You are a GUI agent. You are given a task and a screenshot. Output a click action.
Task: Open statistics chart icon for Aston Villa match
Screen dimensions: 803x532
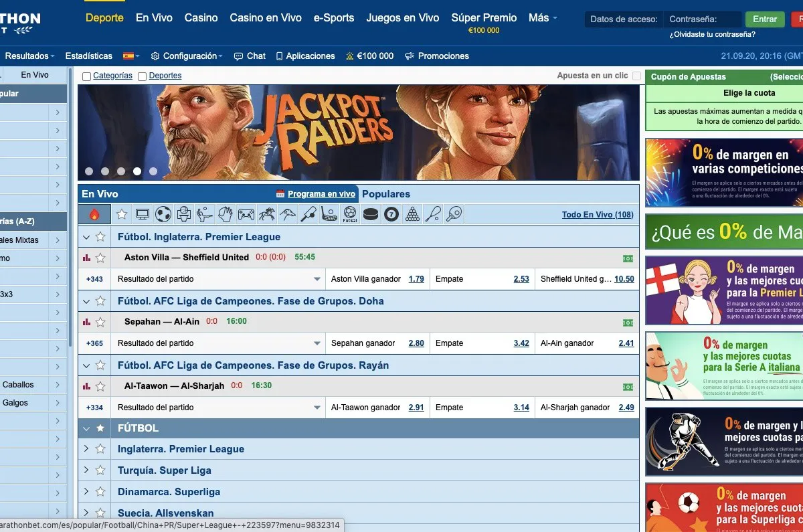pyautogui.click(x=86, y=258)
